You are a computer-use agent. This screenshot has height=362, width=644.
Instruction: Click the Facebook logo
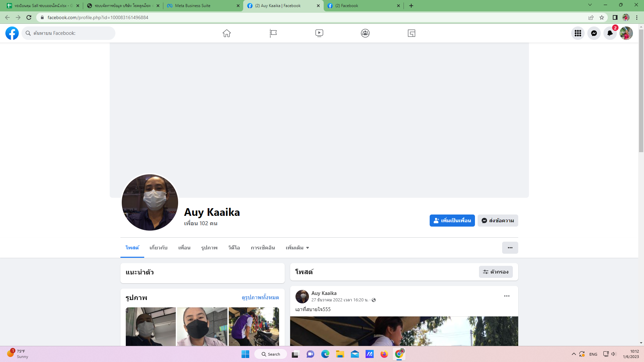(x=12, y=33)
